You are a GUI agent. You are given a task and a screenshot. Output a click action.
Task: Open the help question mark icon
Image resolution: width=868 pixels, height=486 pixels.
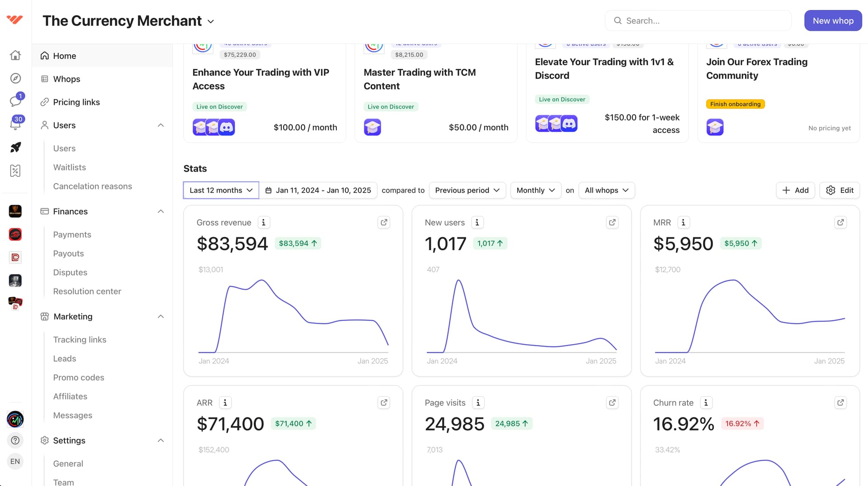tap(15, 440)
